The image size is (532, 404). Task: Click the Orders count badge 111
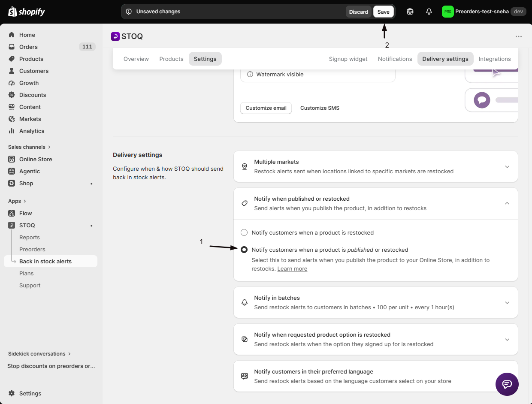(x=87, y=47)
